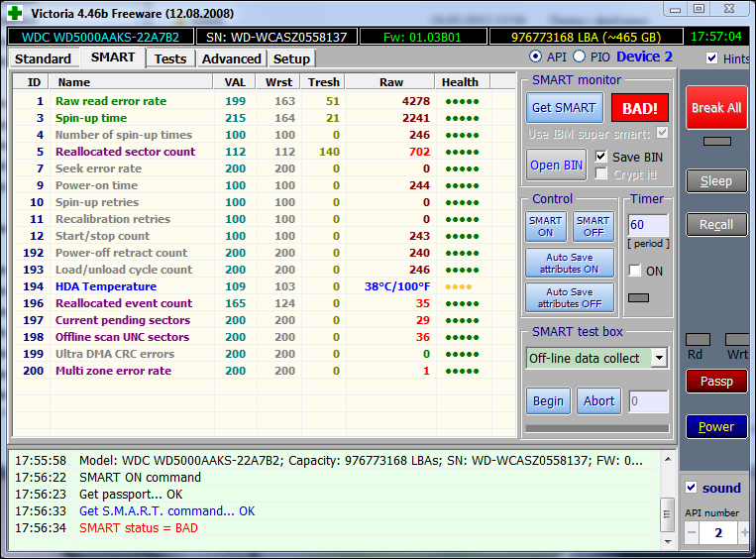Decrease API number with minus button
This screenshot has width=756, height=559.
click(x=692, y=532)
